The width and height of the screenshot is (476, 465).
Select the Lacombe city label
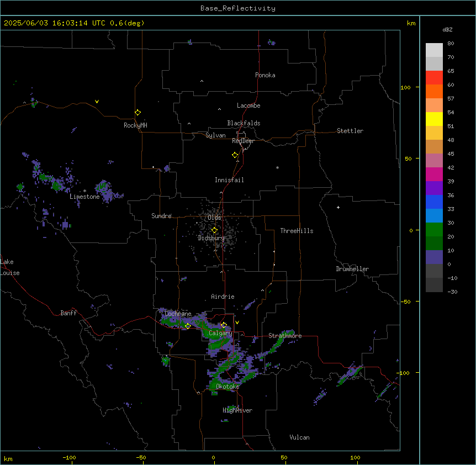[248, 105]
